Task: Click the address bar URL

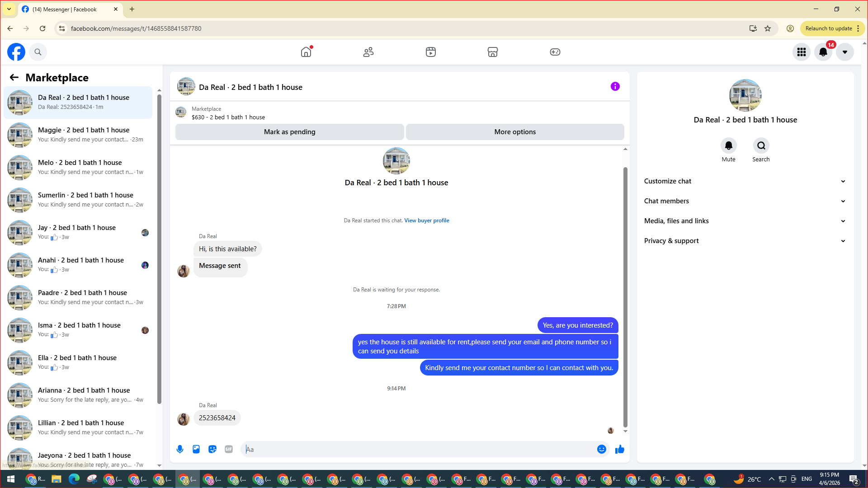Action: click(136, 28)
